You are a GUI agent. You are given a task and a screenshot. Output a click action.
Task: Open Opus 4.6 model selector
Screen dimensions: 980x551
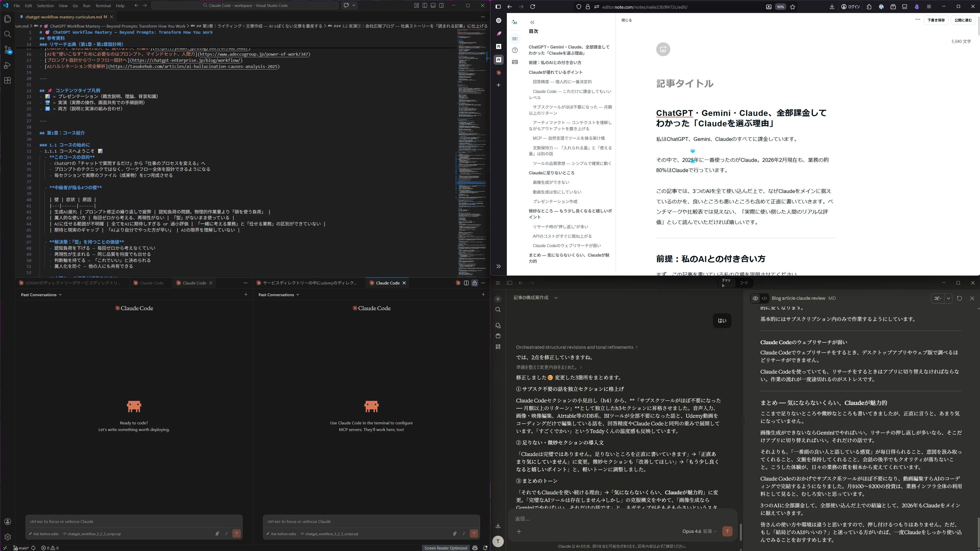click(x=699, y=531)
